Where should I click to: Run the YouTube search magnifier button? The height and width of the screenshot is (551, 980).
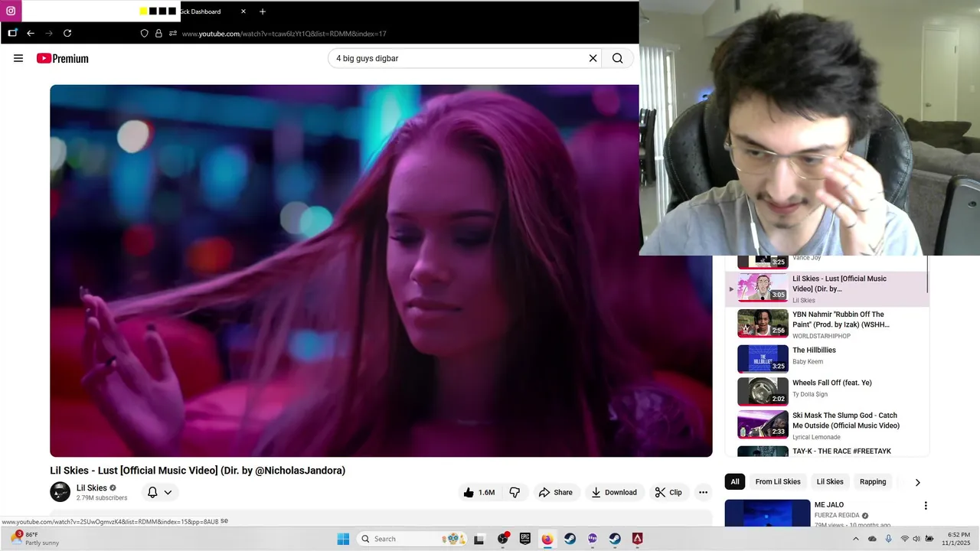click(x=618, y=58)
